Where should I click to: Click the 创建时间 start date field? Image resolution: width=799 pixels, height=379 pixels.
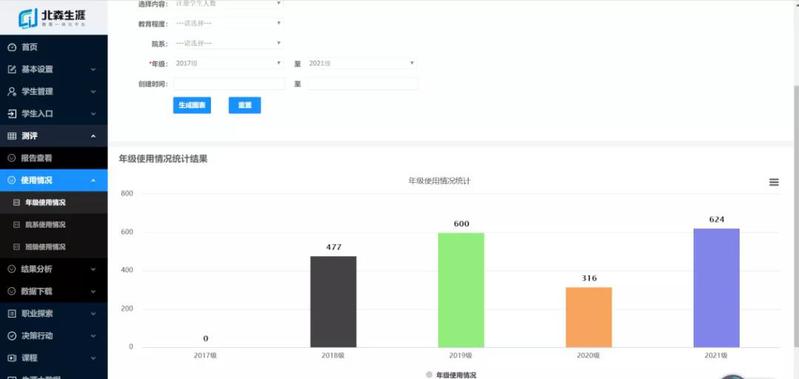[x=229, y=84]
